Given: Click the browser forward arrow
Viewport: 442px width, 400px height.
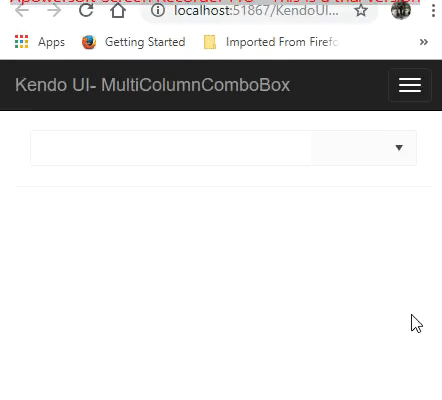Looking at the screenshot, I should tap(54, 10).
